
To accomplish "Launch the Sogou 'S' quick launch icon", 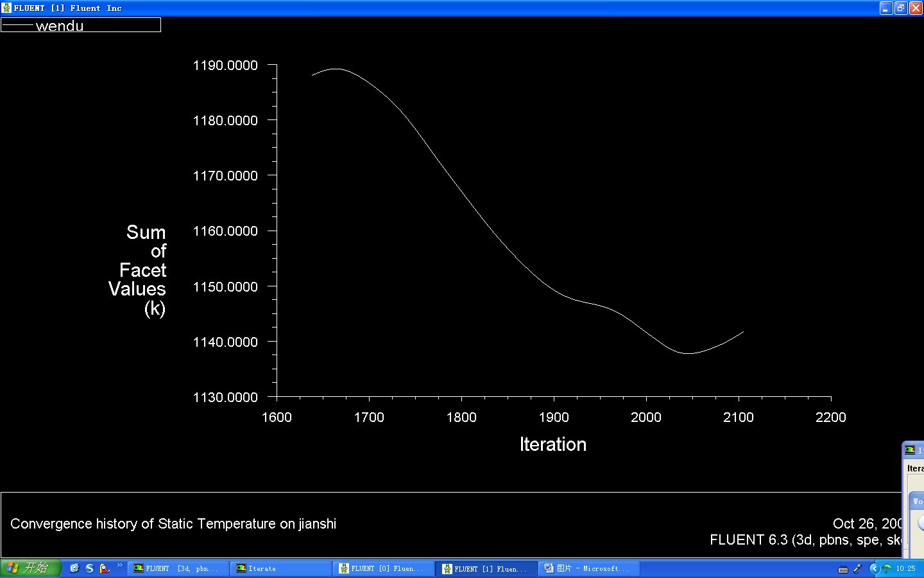I will (x=89, y=568).
